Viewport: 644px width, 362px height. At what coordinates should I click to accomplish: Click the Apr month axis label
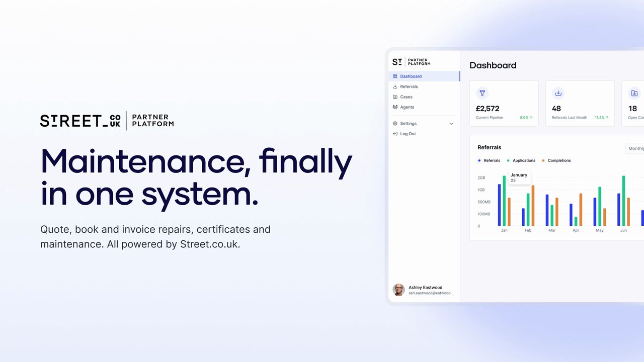tap(576, 230)
